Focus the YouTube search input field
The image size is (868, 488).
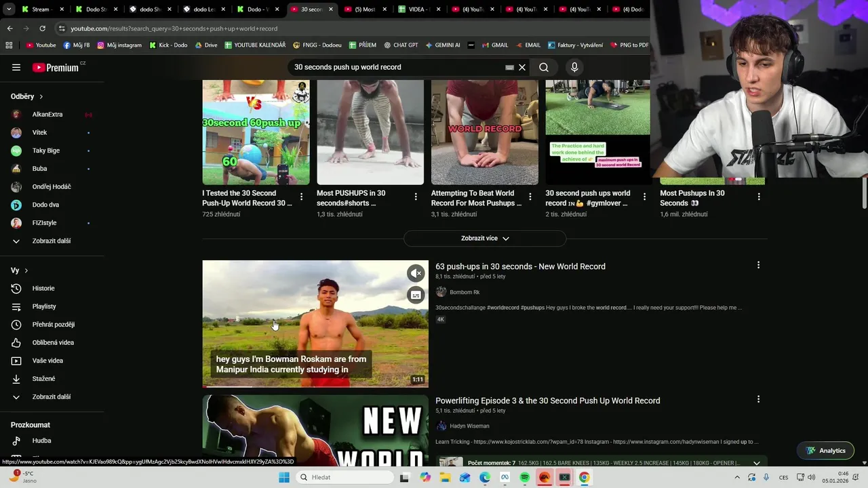(397, 67)
